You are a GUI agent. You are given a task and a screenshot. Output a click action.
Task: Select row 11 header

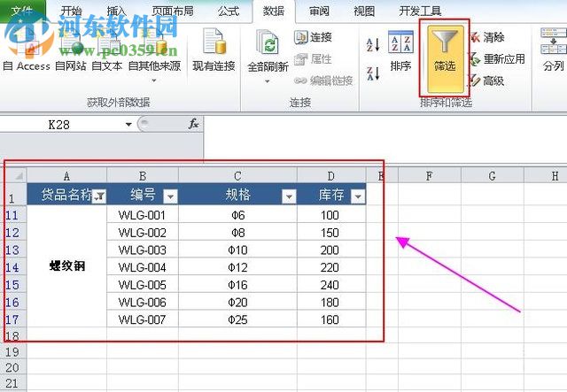13,215
